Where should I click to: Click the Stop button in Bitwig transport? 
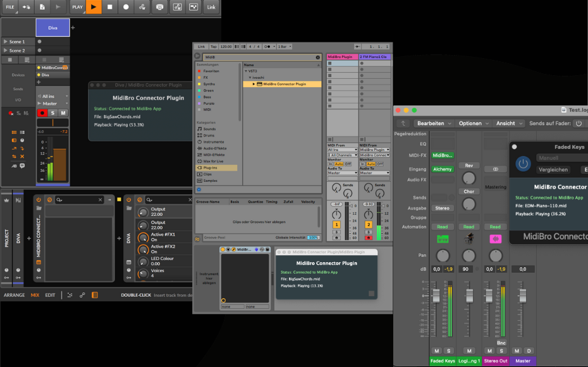pos(110,7)
